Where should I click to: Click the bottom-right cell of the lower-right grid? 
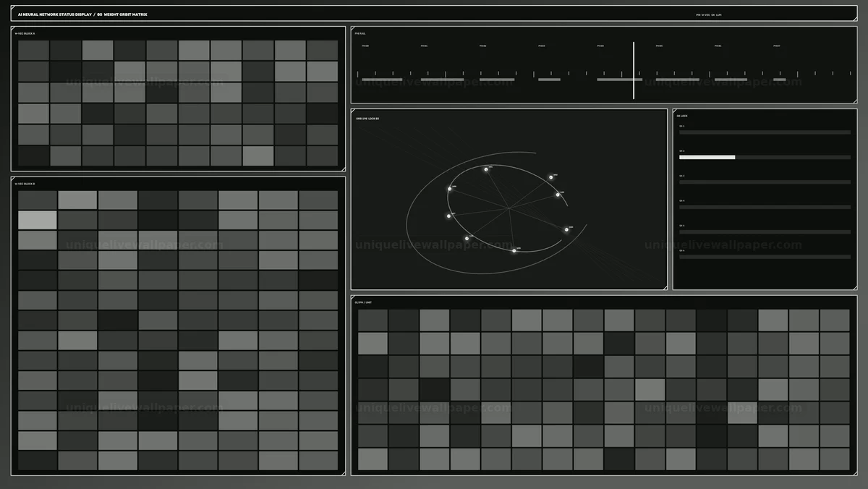(835, 459)
